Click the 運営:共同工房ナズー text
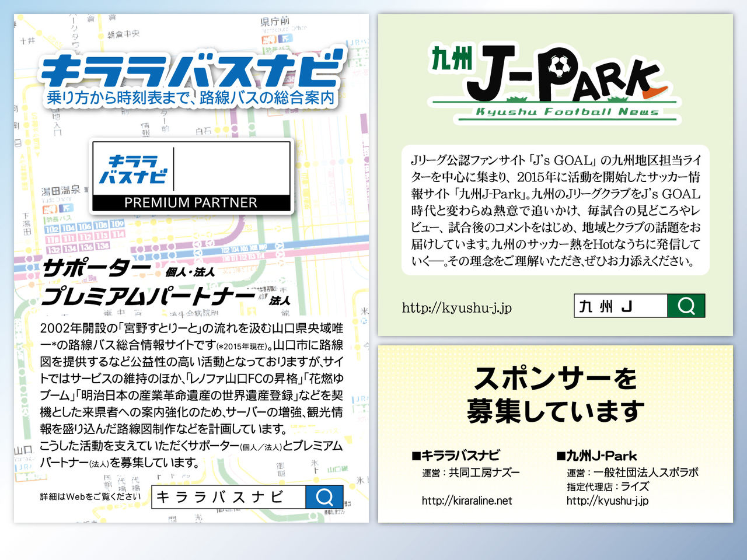 [470, 472]
